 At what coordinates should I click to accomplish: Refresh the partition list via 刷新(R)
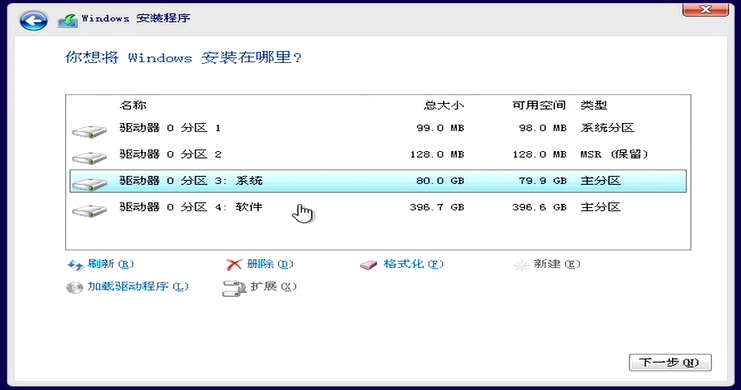pos(111,264)
